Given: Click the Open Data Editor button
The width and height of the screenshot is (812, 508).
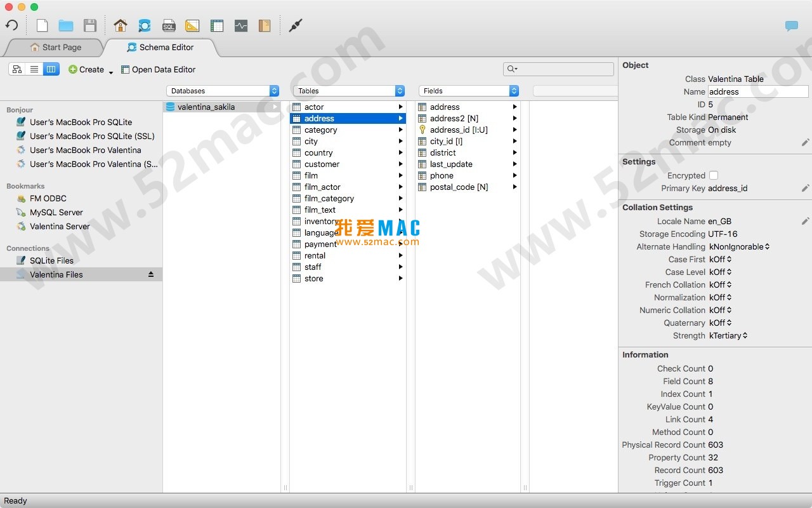Looking at the screenshot, I should coord(158,69).
